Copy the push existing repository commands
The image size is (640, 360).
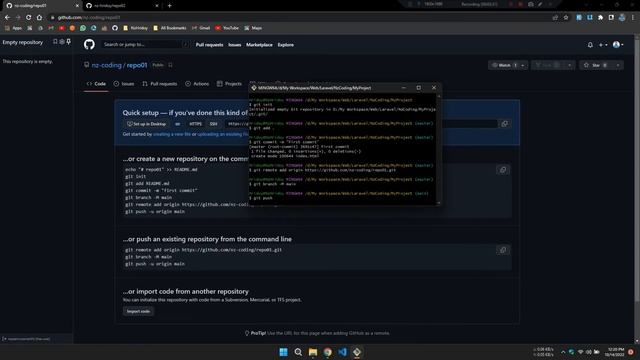click(x=503, y=250)
